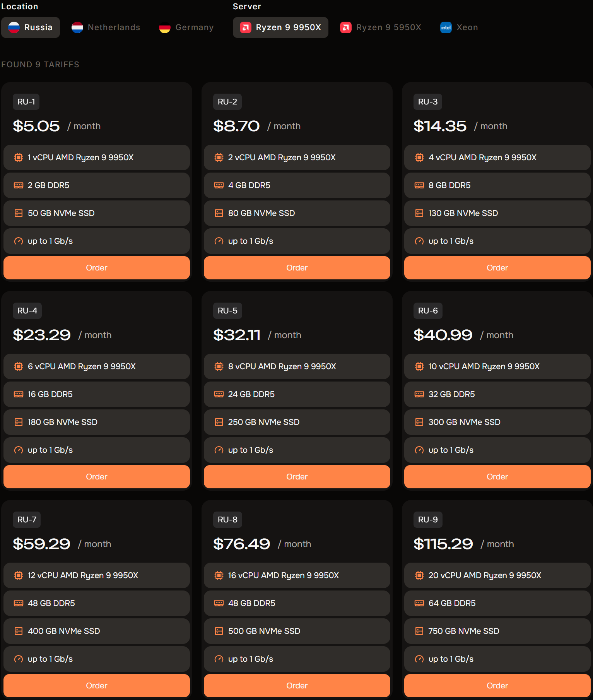Click the chip icon beside 12 vCPU AMD Ryzen
This screenshot has width=593, height=700.
coord(19,575)
